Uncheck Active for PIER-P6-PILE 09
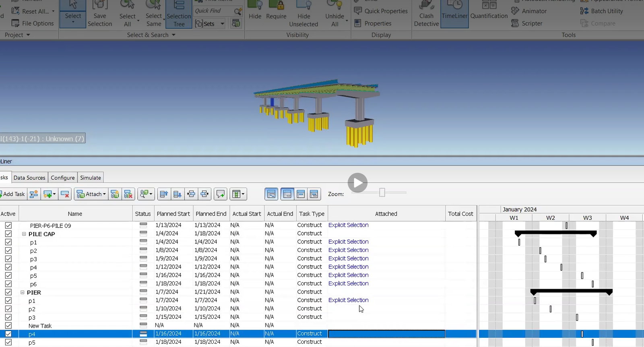This screenshot has height=347, width=644. pyautogui.click(x=8, y=225)
